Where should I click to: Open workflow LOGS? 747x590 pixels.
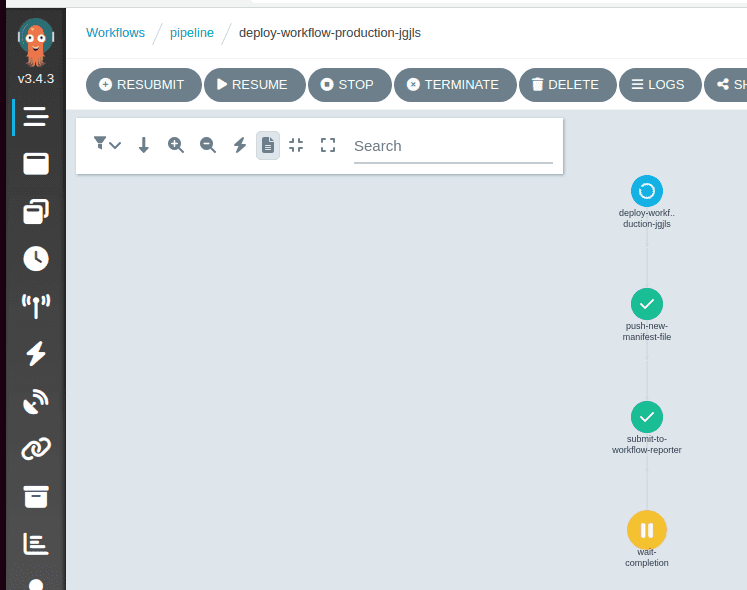657,85
